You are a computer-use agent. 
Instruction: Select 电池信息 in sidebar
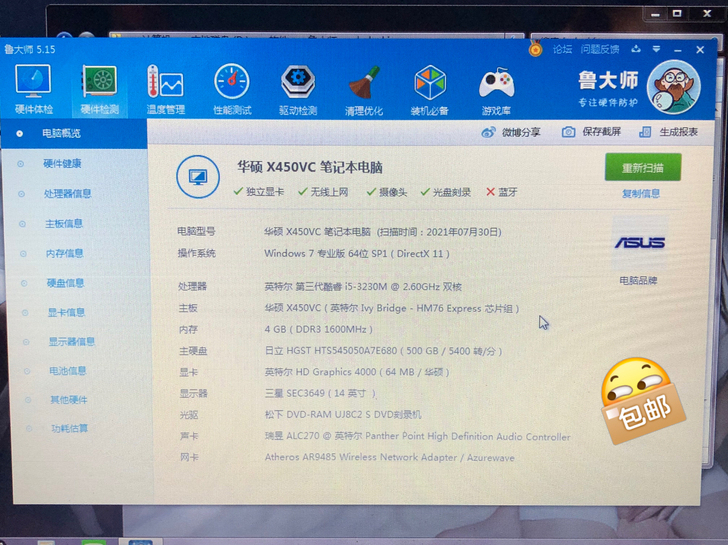68,371
